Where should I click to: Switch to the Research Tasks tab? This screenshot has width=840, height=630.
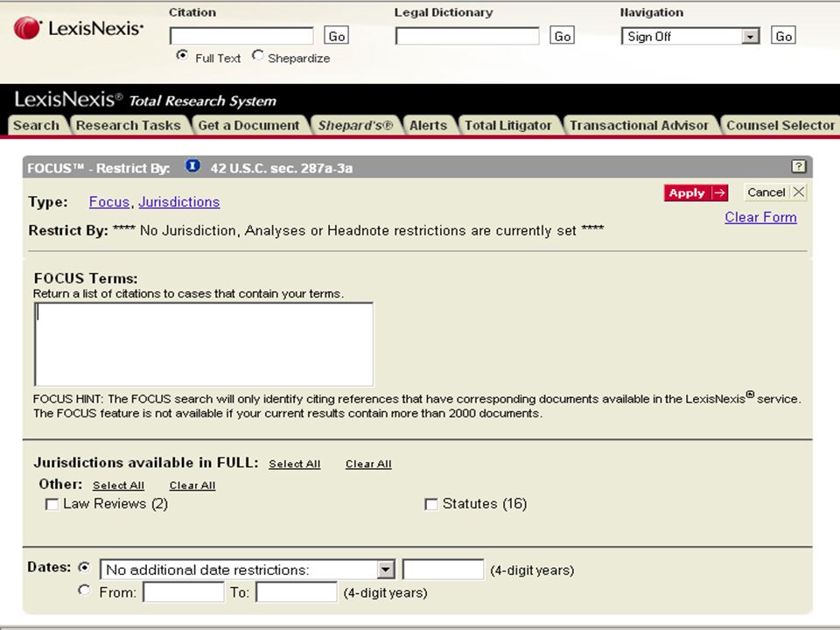[129, 125]
